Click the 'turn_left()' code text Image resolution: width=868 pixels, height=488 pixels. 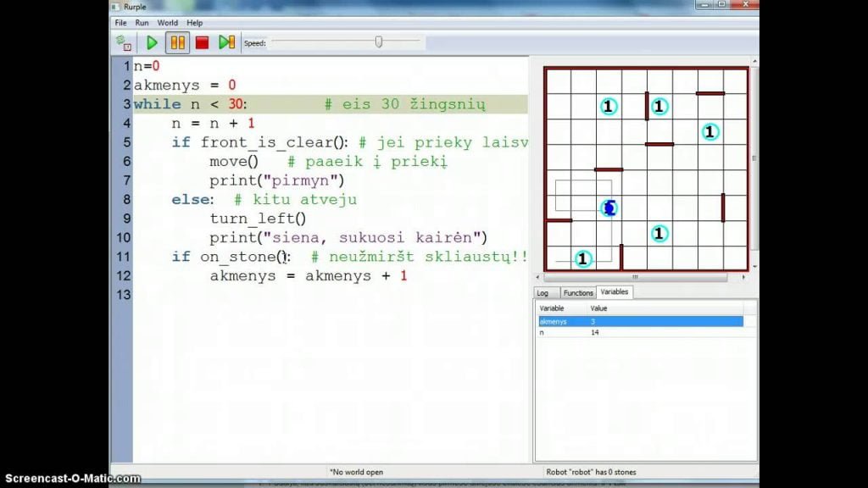(x=258, y=219)
